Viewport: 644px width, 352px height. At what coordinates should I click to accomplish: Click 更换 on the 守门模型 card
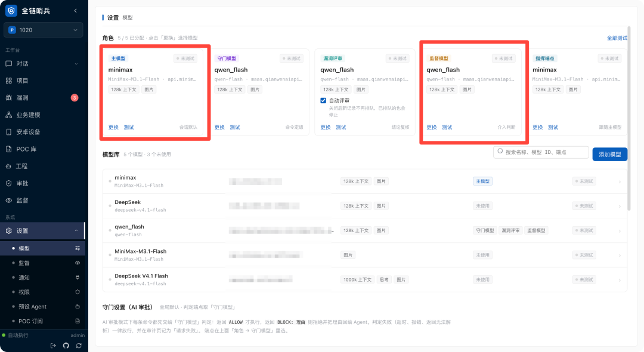219,127
